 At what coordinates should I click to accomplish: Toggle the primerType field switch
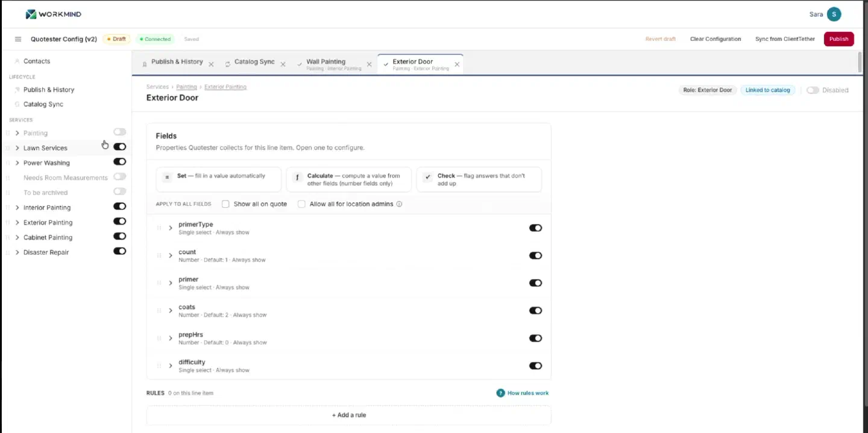point(535,228)
